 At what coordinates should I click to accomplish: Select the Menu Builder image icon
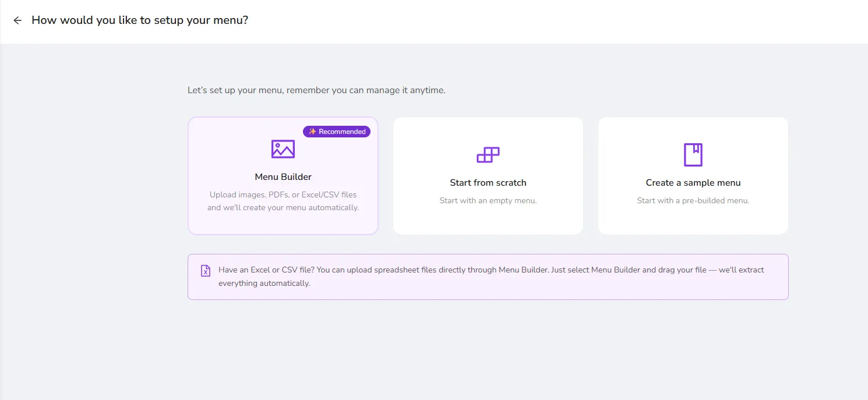(x=283, y=149)
